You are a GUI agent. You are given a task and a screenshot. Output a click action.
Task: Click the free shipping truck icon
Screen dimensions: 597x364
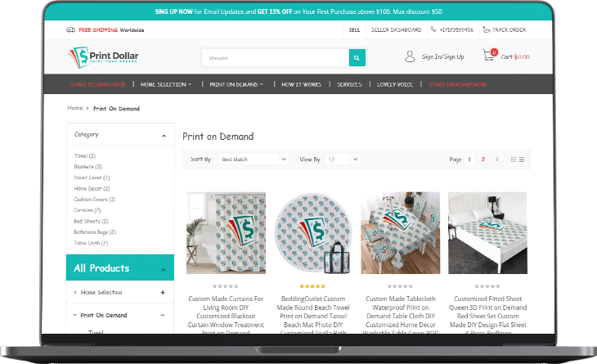click(71, 29)
